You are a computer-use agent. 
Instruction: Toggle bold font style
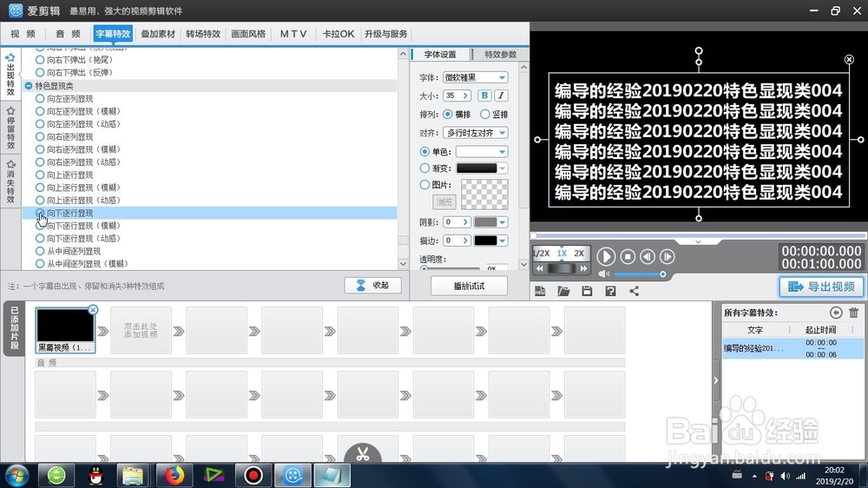pyautogui.click(x=484, y=96)
